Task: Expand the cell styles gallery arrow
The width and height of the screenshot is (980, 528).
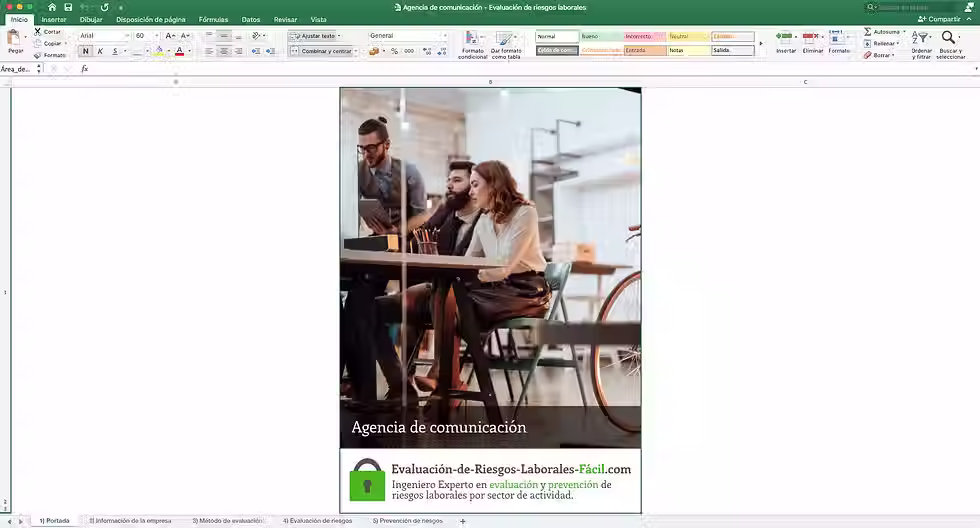Action: (x=762, y=43)
